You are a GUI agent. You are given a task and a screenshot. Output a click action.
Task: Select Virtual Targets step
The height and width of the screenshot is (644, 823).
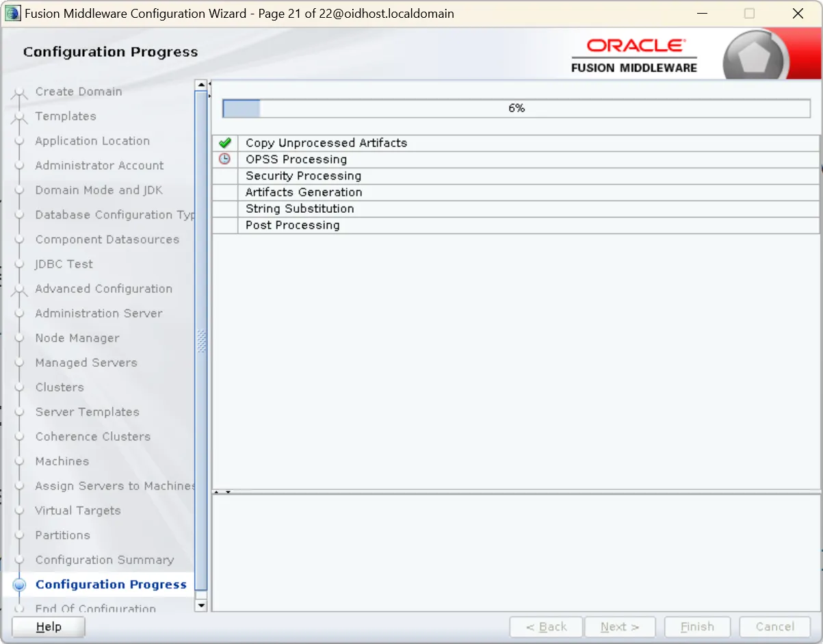click(78, 511)
